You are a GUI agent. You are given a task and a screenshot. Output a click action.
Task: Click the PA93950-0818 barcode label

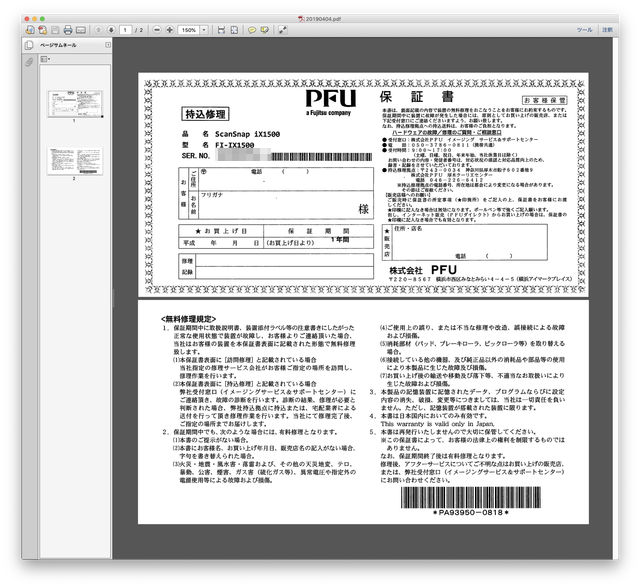coord(471,513)
